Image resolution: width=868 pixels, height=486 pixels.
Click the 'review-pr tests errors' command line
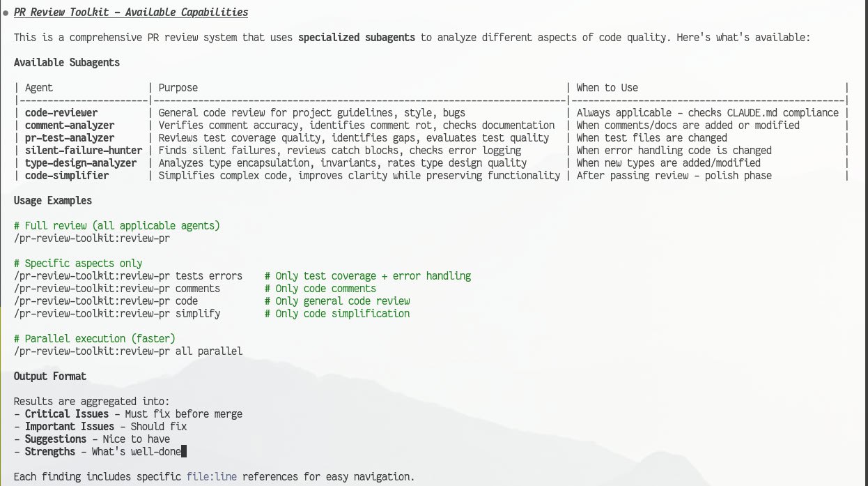[128, 276]
